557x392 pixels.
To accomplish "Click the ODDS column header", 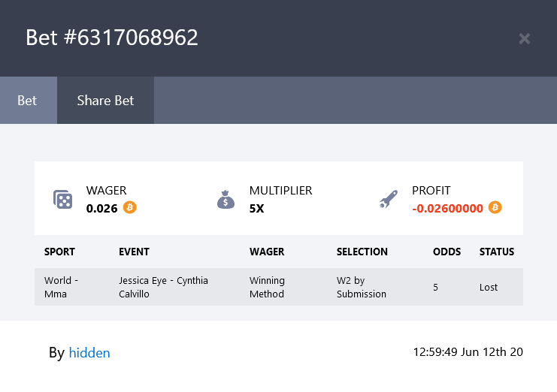I will [x=447, y=252].
